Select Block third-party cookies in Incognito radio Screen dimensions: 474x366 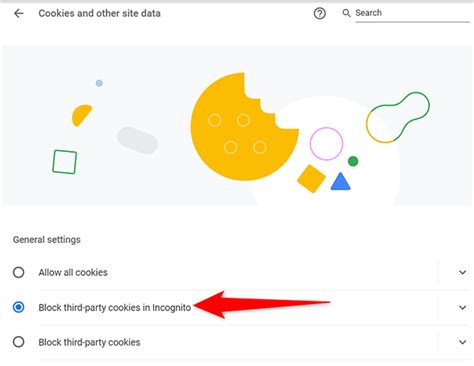pos(19,307)
